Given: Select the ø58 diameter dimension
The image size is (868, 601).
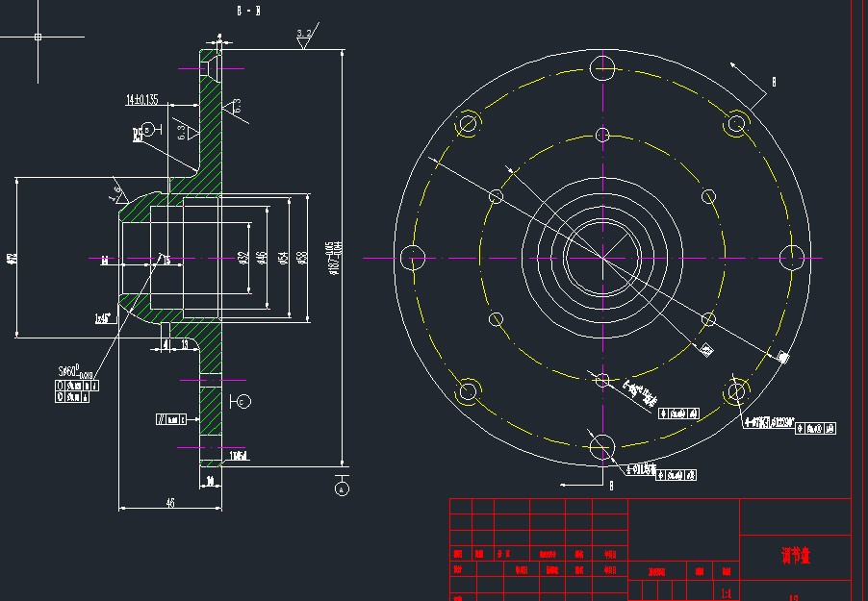Looking at the screenshot, I should coord(302,258).
